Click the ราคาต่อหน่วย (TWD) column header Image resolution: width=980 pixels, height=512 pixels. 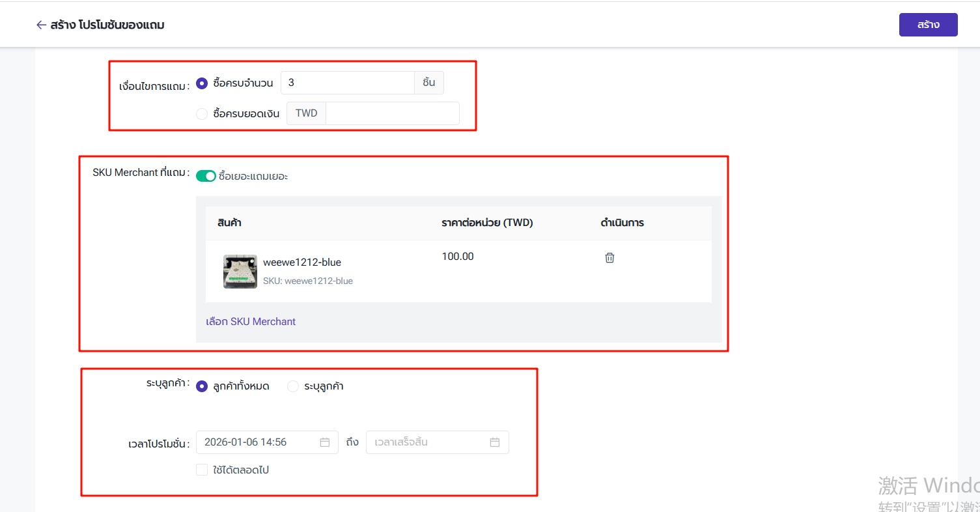point(487,223)
